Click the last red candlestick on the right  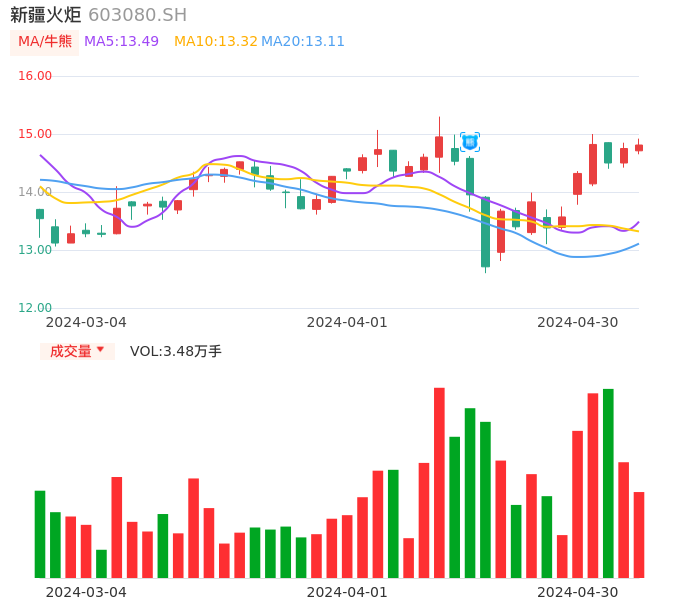pos(639,147)
